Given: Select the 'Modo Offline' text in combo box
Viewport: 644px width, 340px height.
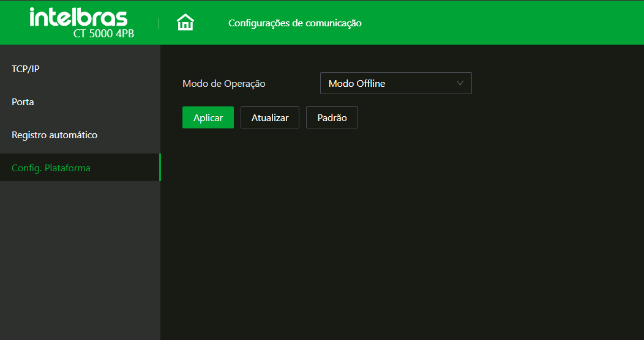Looking at the screenshot, I should [357, 84].
